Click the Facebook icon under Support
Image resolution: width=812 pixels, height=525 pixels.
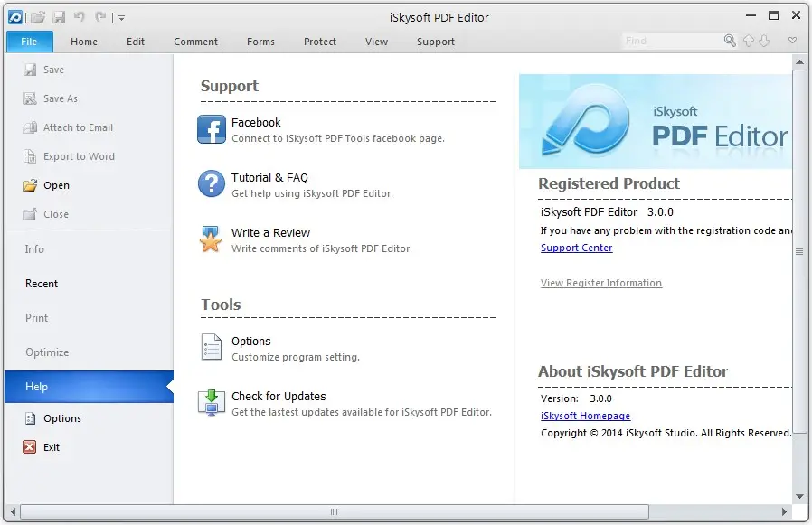pos(212,129)
